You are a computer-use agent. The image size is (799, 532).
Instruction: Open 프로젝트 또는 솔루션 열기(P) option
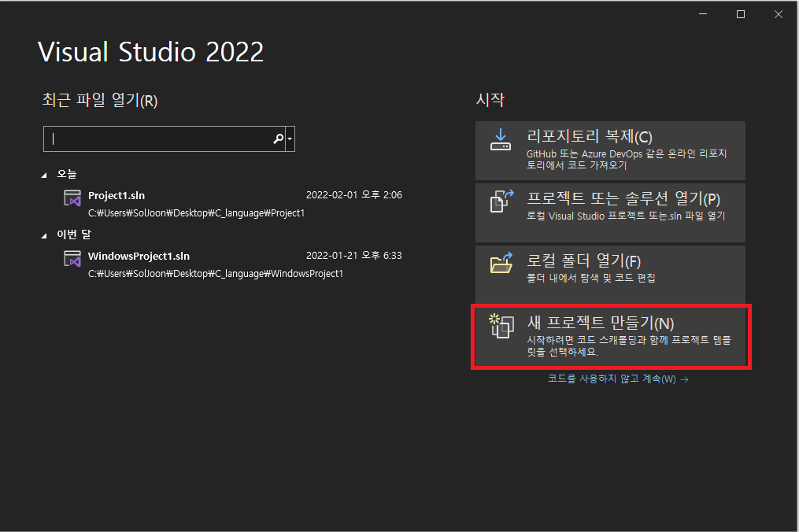[x=610, y=212]
